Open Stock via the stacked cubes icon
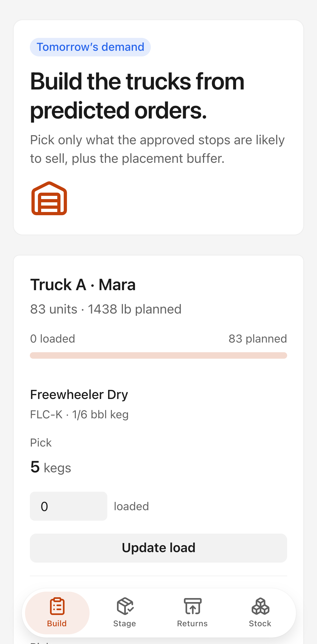The width and height of the screenshot is (317, 644). 260,606
